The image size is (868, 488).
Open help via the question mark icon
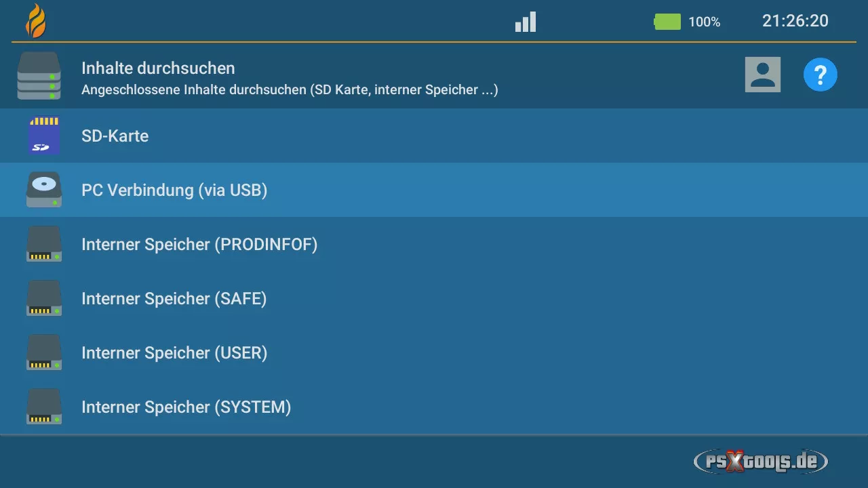pos(821,75)
